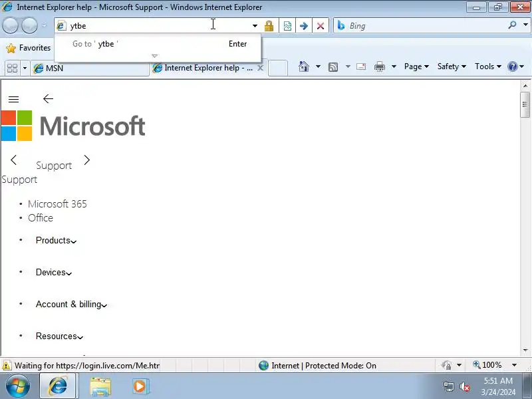Open the Quick Tabs dropdown arrow
Viewport: 532px width, 399px height.
coord(25,68)
